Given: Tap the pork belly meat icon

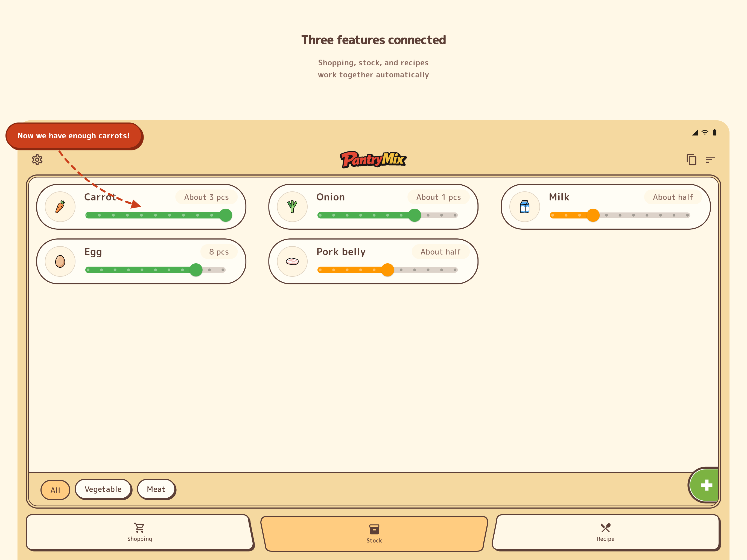Looking at the screenshot, I should click(x=292, y=261).
